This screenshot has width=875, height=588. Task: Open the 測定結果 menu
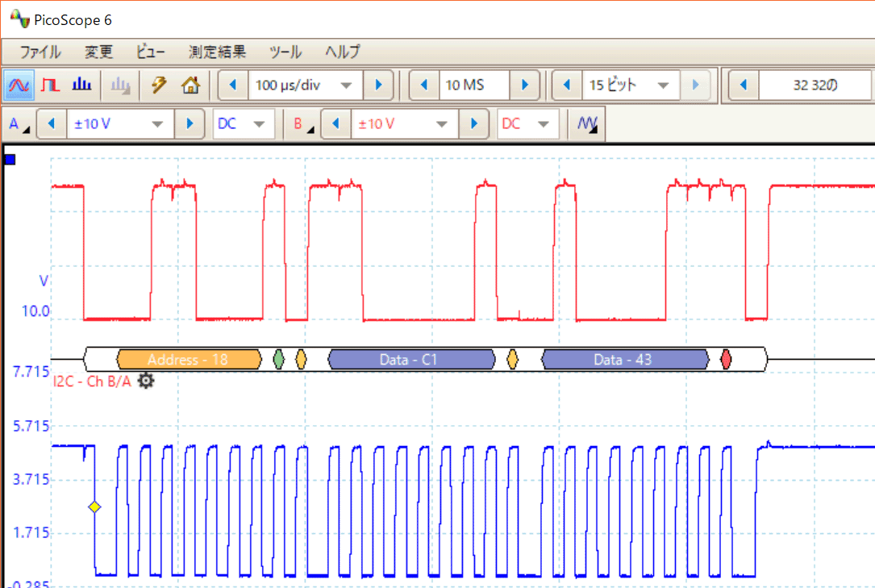pyautogui.click(x=216, y=52)
